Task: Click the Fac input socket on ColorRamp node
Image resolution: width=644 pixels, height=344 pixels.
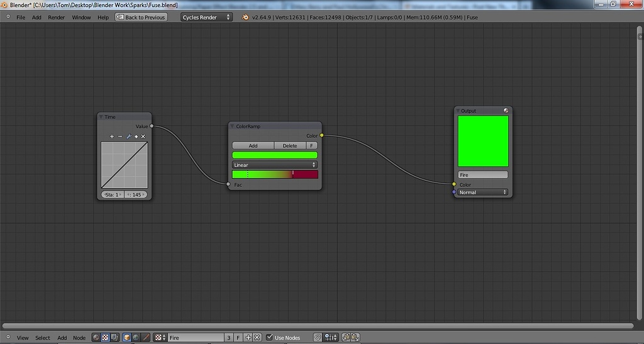Action: click(228, 184)
